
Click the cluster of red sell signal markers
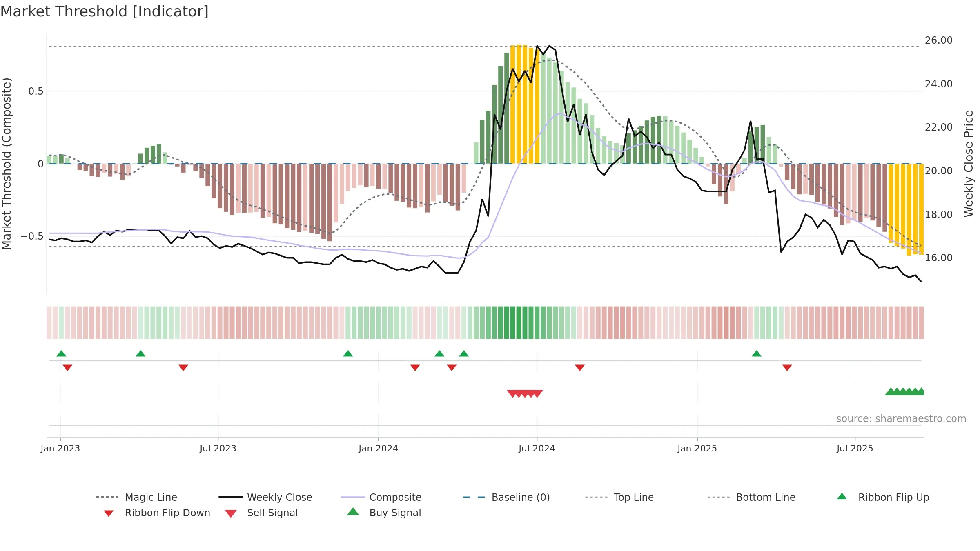point(525,393)
